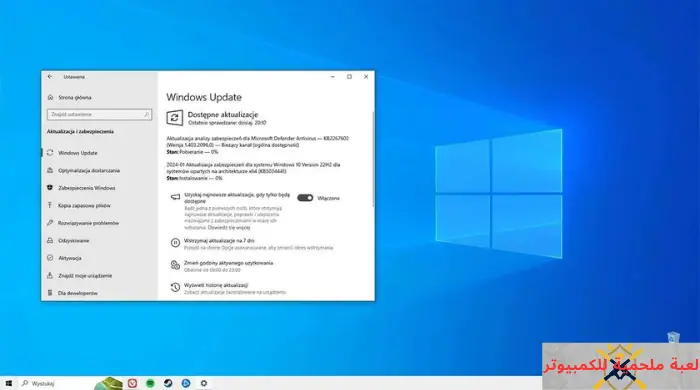Image resolution: width=700 pixels, height=390 pixels.
Task: Toggle the Włączone switch for latest updates
Action: tap(305, 198)
